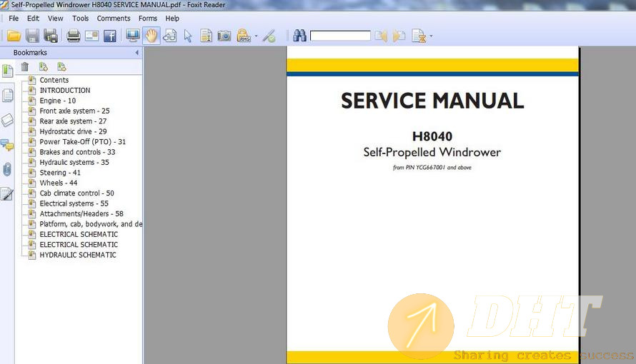Image resolution: width=636 pixels, height=364 pixels.
Task: Click the Find Next icon
Action: [x=399, y=36]
